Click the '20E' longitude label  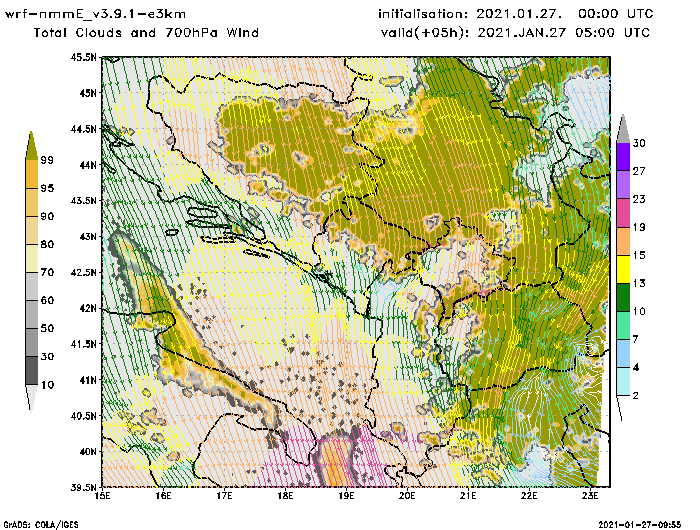point(407,496)
